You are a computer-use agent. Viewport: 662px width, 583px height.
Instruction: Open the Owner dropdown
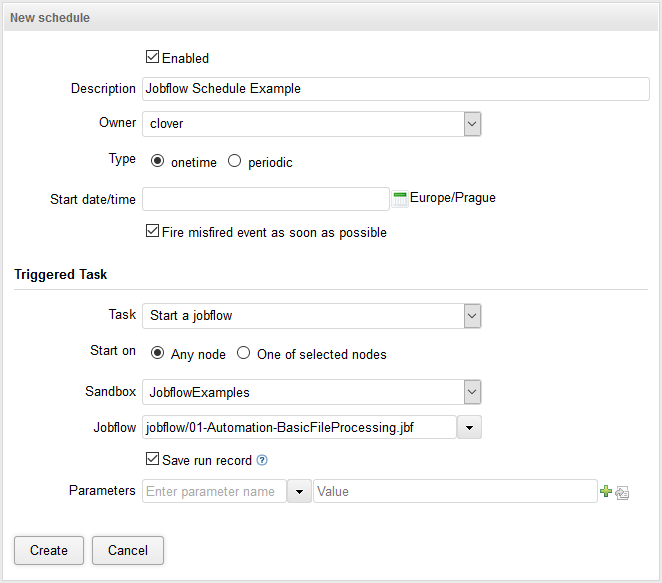click(472, 124)
